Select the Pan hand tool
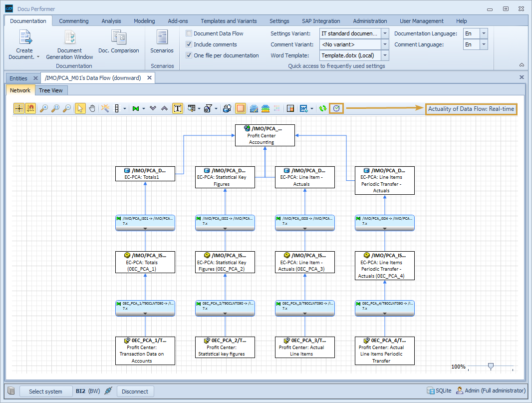 (92, 108)
